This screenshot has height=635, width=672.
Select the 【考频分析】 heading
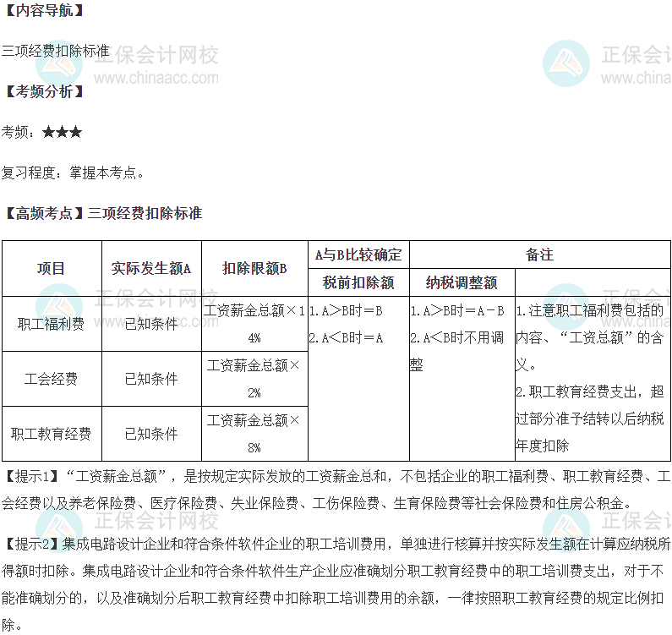pyautogui.click(x=44, y=91)
